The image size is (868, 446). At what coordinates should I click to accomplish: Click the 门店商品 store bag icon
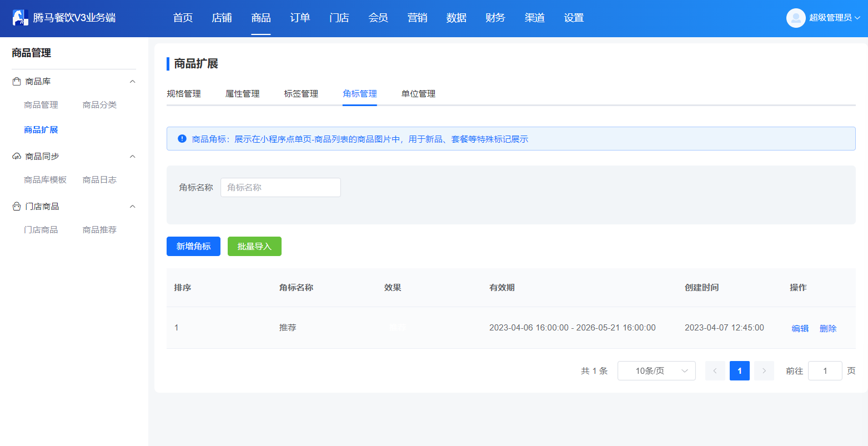[x=17, y=207]
